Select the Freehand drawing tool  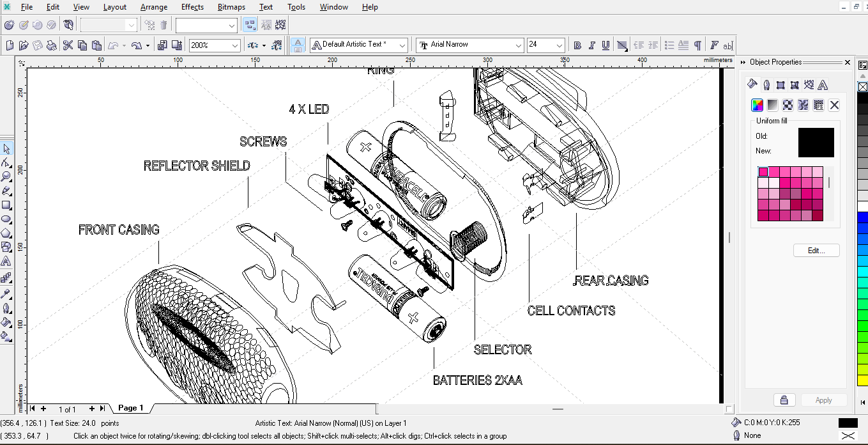click(6, 191)
